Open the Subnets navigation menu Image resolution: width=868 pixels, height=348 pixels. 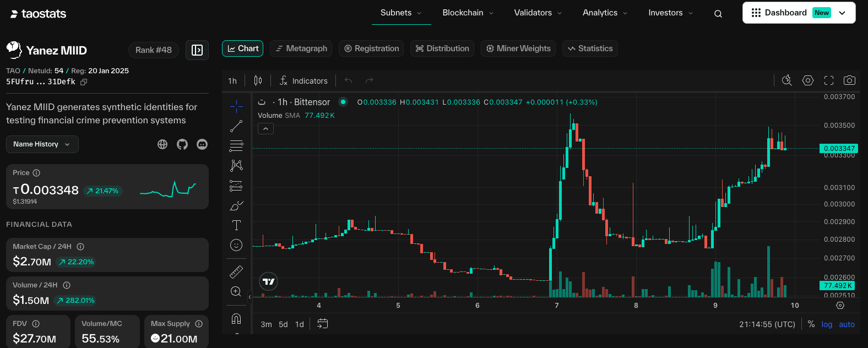point(400,13)
